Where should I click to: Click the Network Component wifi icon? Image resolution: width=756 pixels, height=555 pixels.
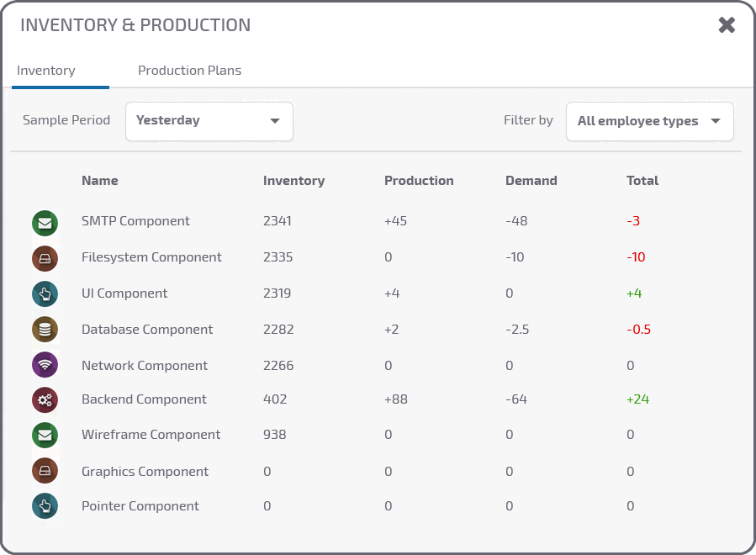pos(45,365)
